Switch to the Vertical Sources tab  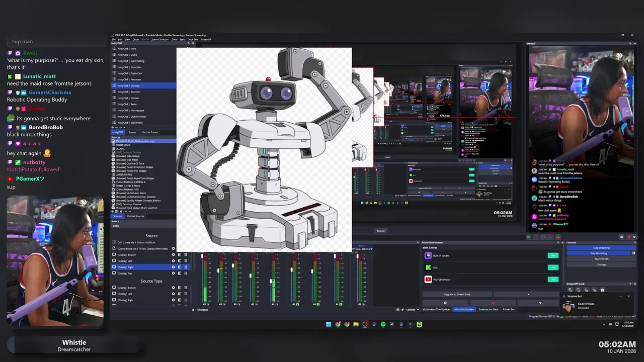pyautogui.click(x=135, y=216)
